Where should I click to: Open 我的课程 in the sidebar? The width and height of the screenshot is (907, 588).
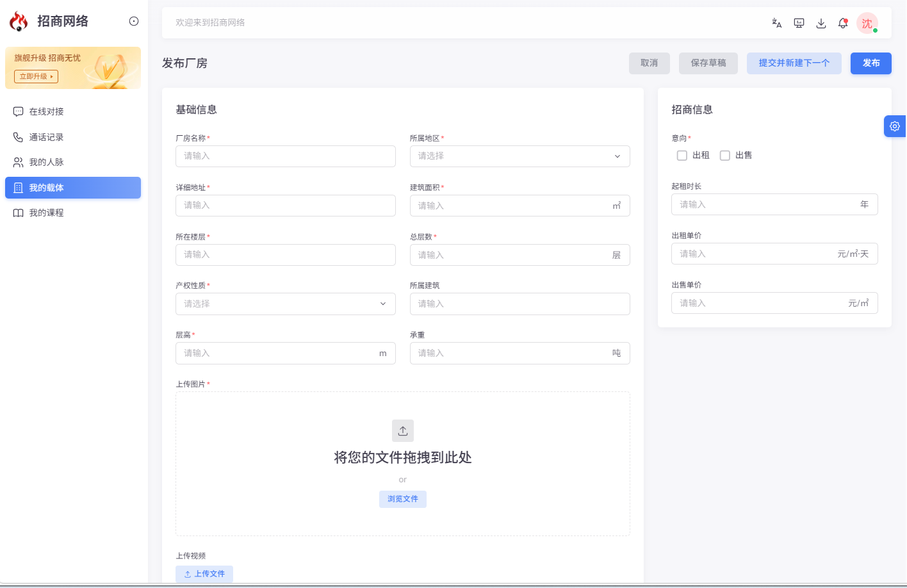point(73,213)
